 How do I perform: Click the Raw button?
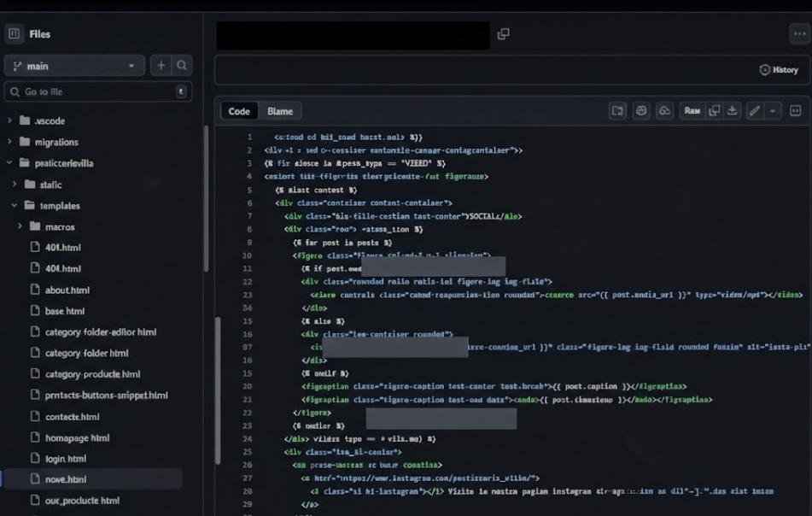point(692,111)
